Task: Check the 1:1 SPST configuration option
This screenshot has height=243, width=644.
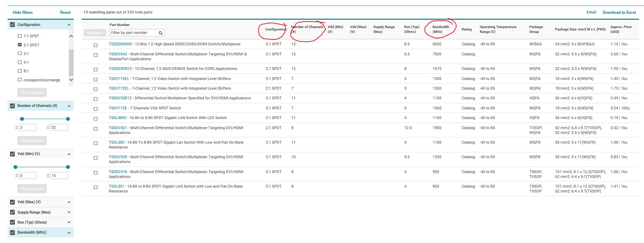Action: (20, 36)
